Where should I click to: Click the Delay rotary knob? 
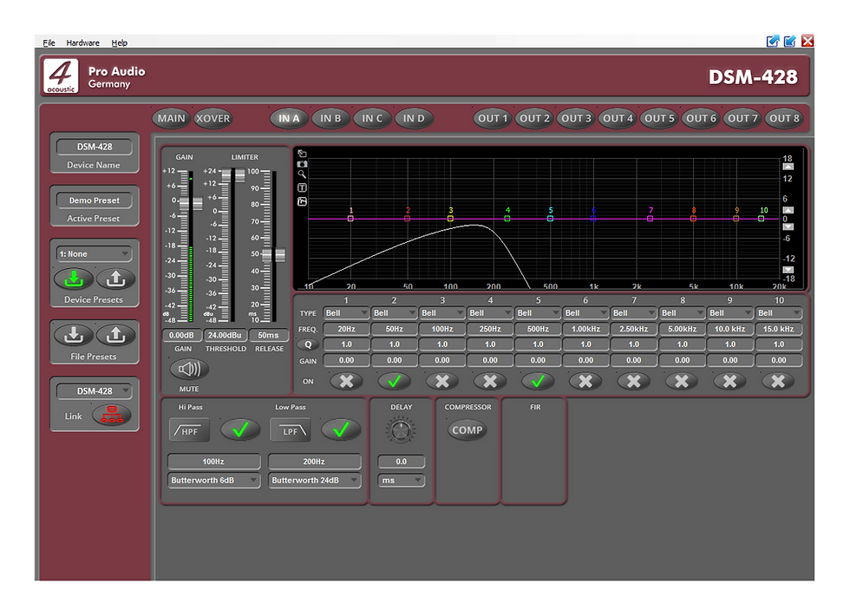coord(401,430)
